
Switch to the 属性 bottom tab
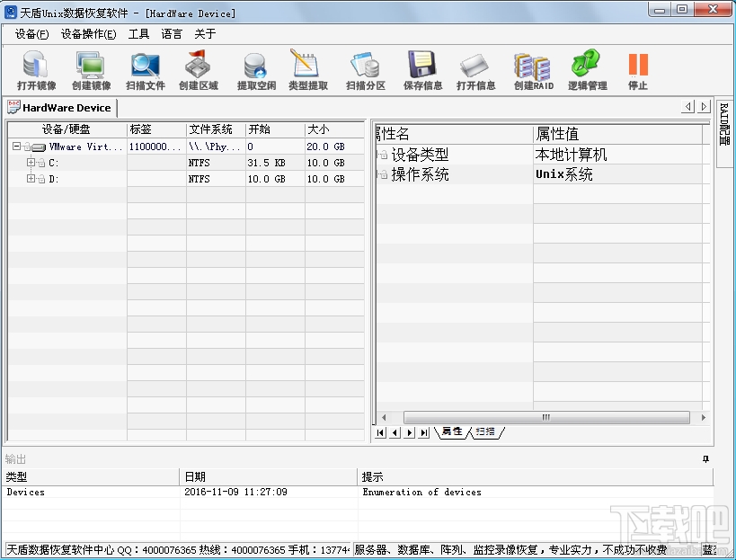(452, 431)
